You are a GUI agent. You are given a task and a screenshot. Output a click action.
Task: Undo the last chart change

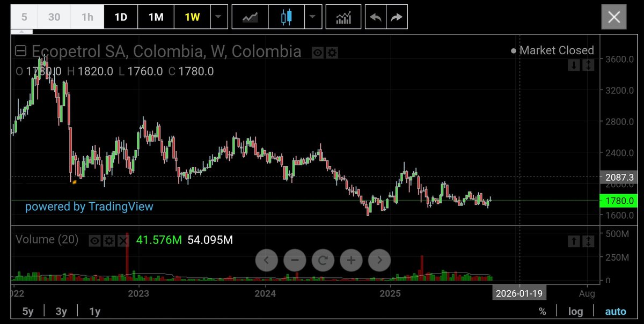click(376, 17)
